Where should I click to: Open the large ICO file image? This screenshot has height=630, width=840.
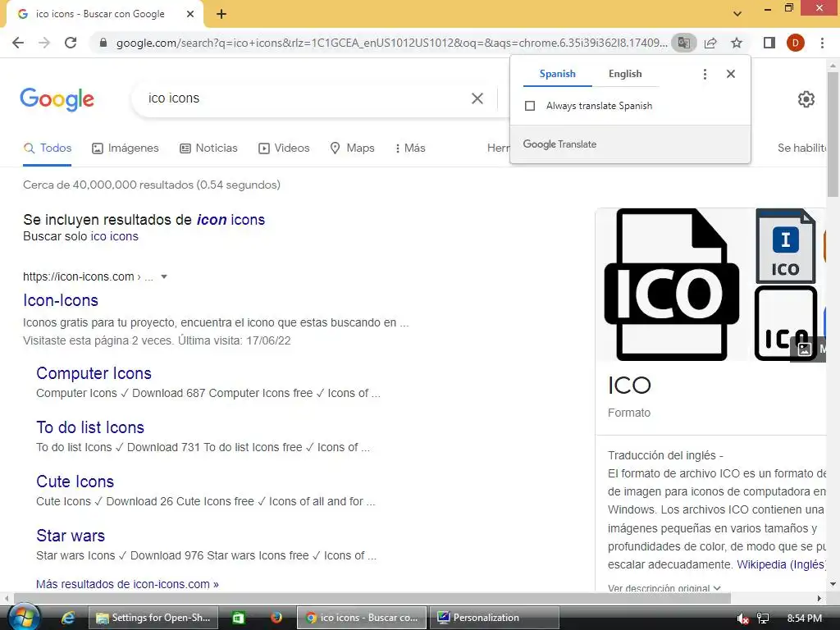point(672,285)
